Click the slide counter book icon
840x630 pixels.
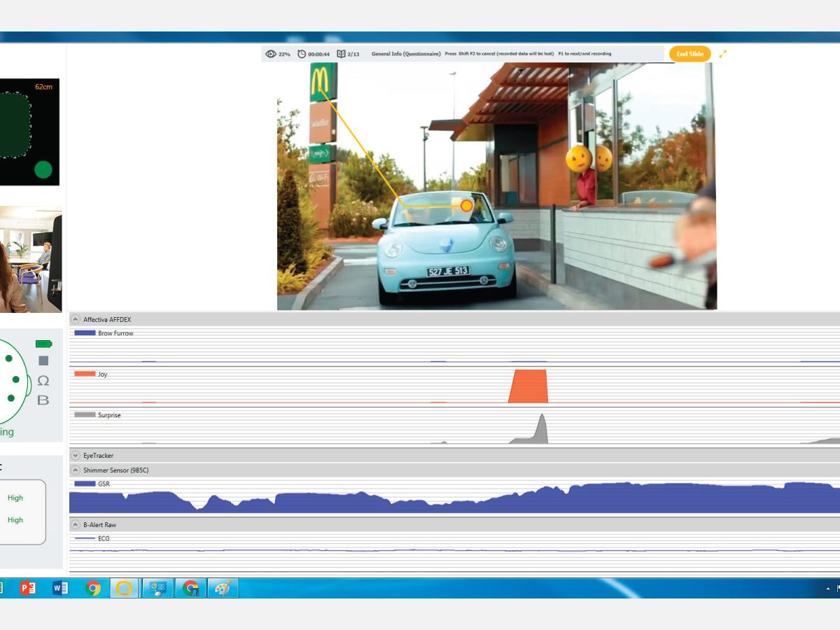point(341,54)
